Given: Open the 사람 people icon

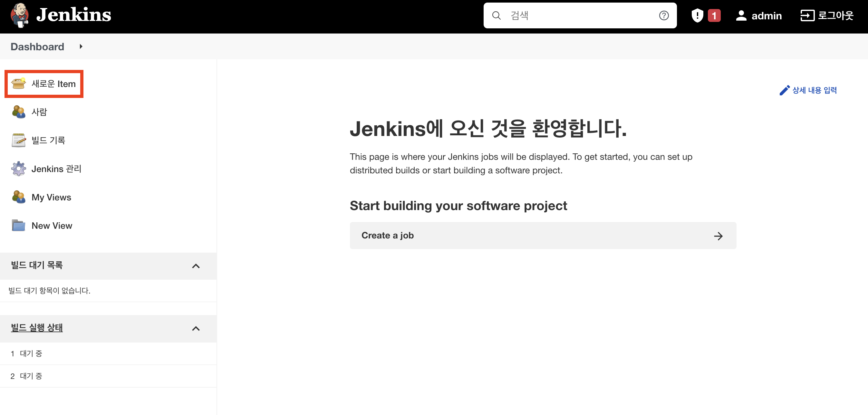Looking at the screenshot, I should coord(19,112).
